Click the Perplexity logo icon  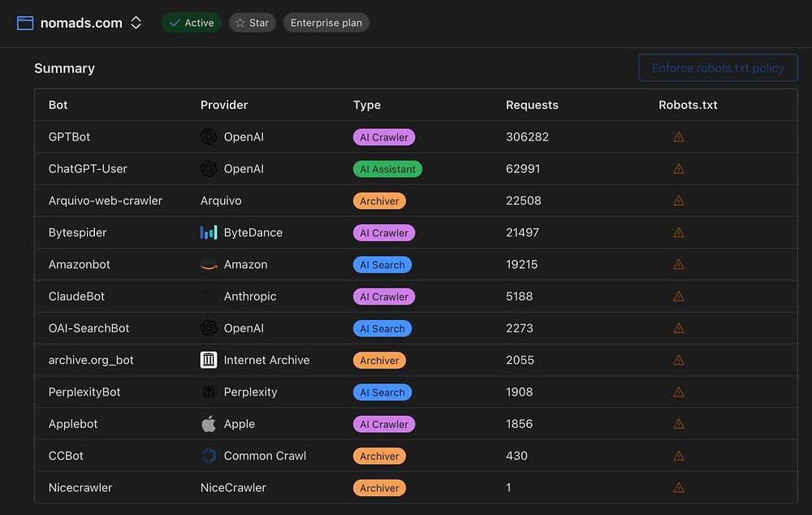tap(209, 392)
